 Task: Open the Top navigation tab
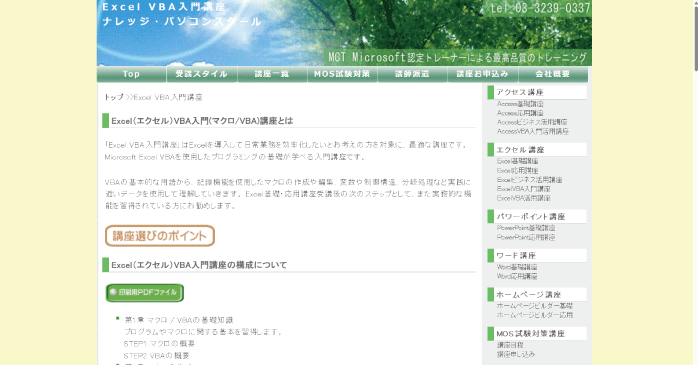click(132, 74)
